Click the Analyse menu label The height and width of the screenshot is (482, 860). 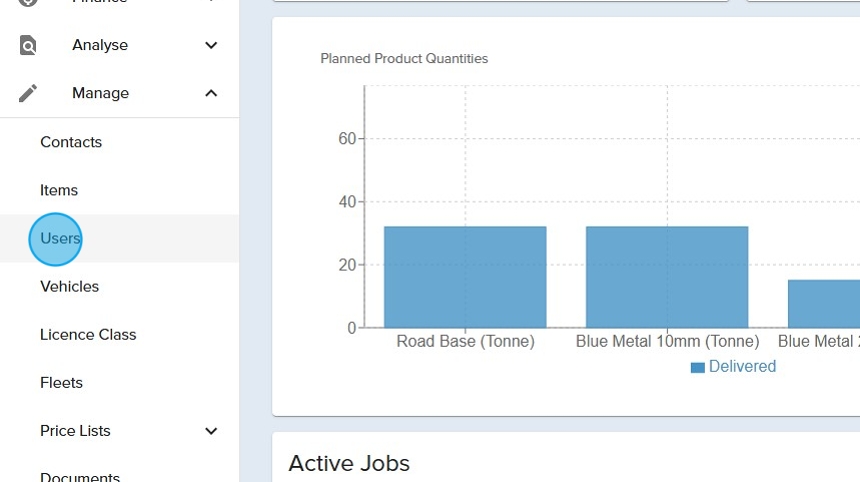100,45
